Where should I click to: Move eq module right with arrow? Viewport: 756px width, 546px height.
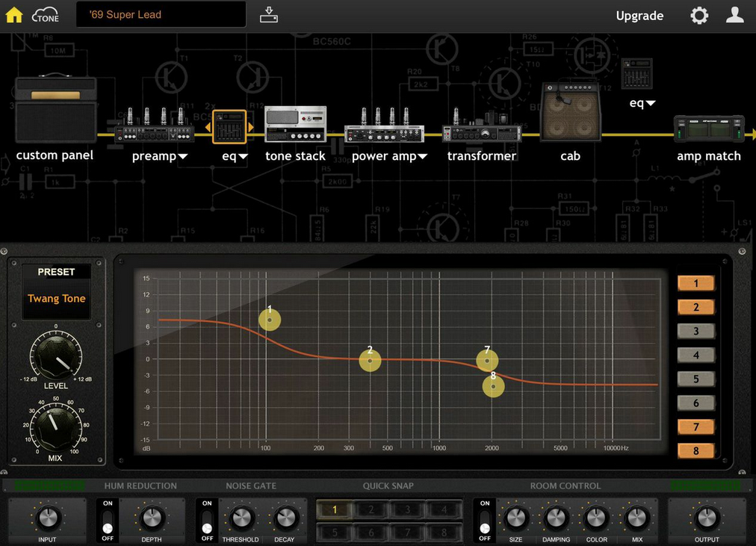coord(251,127)
